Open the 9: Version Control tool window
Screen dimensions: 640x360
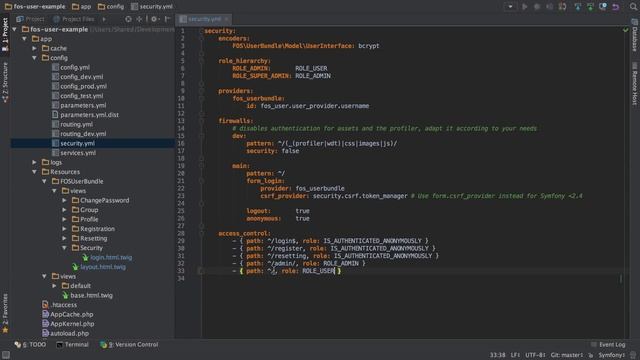pyautogui.click(x=129, y=344)
